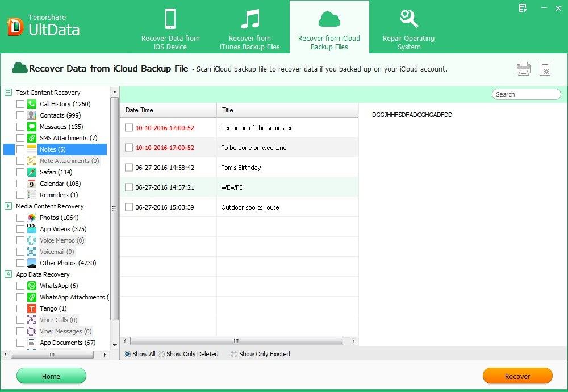The height and width of the screenshot is (392, 568).
Task: Select the Calendar icon in the sidebar
Action: (x=31, y=183)
